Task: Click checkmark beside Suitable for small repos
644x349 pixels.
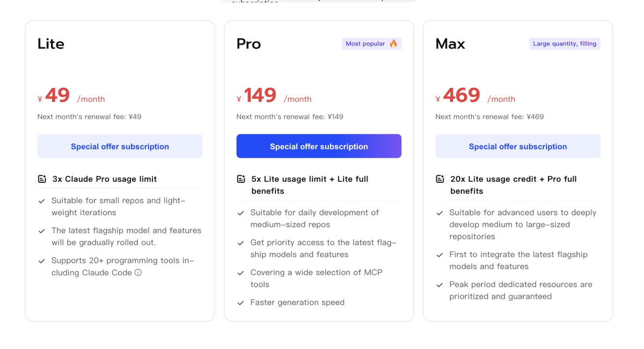Action: (x=41, y=201)
